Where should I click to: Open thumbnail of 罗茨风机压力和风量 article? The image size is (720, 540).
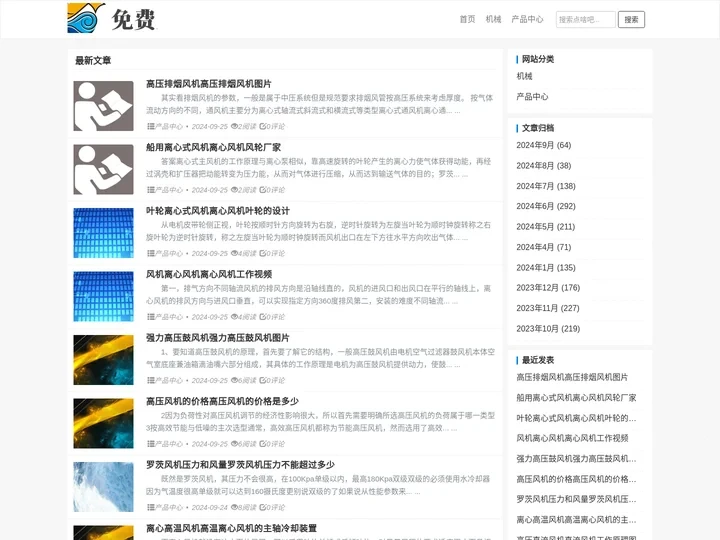[103, 487]
